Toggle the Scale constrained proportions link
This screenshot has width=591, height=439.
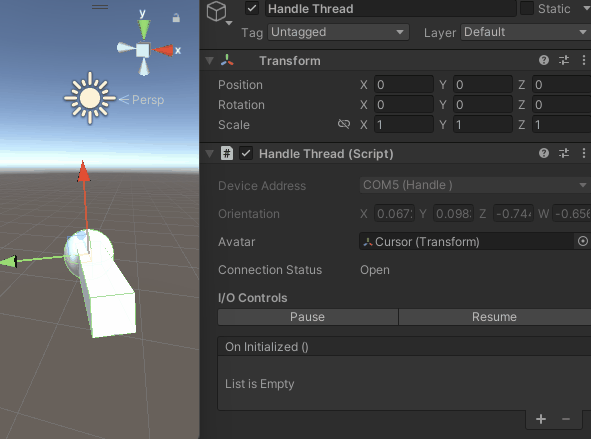coord(344,124)
